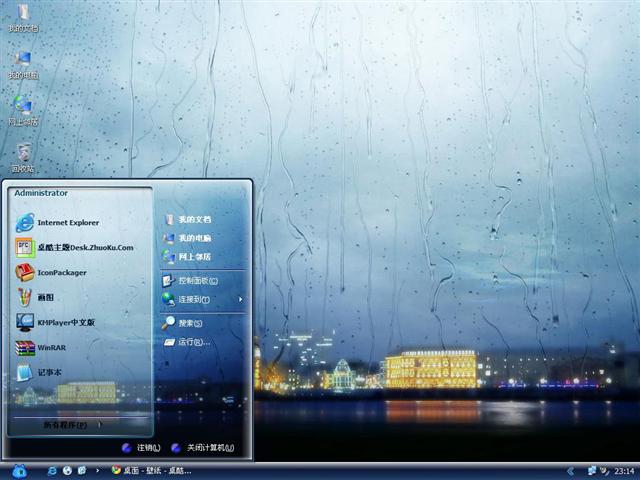Launch IconPackager from Start menu
This screenshot has width=640, height=480.
pyautogui.click(x=51, y=272)
